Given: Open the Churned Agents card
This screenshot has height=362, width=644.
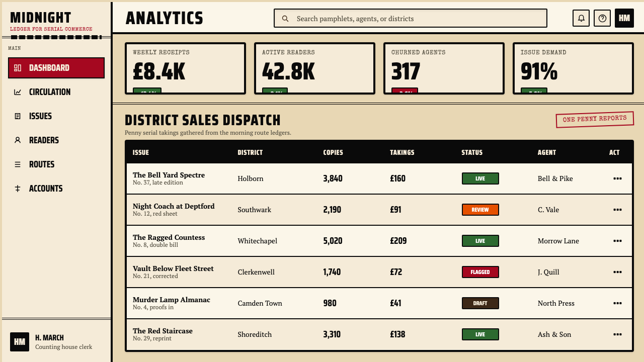Looking at the screenshot, I should 444,68.
